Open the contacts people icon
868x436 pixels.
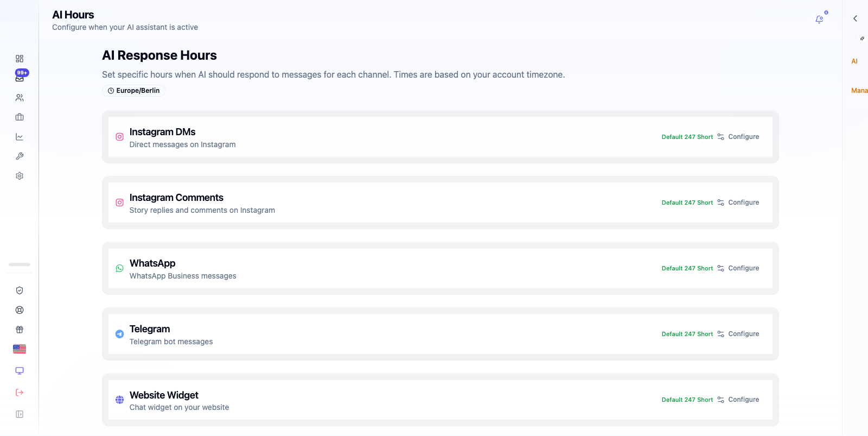[x=20, y=98]
